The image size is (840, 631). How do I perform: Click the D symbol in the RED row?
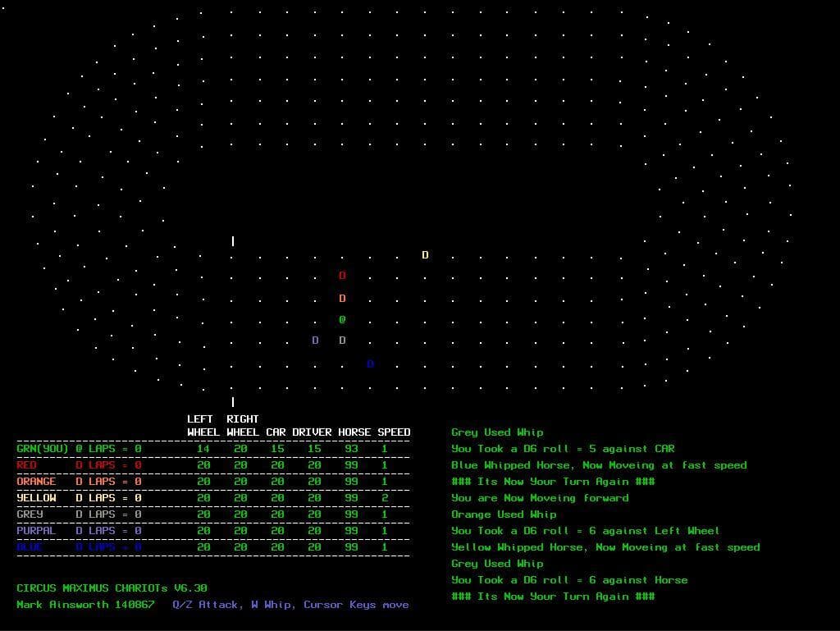pyautogui.click(x=80, y=465)
